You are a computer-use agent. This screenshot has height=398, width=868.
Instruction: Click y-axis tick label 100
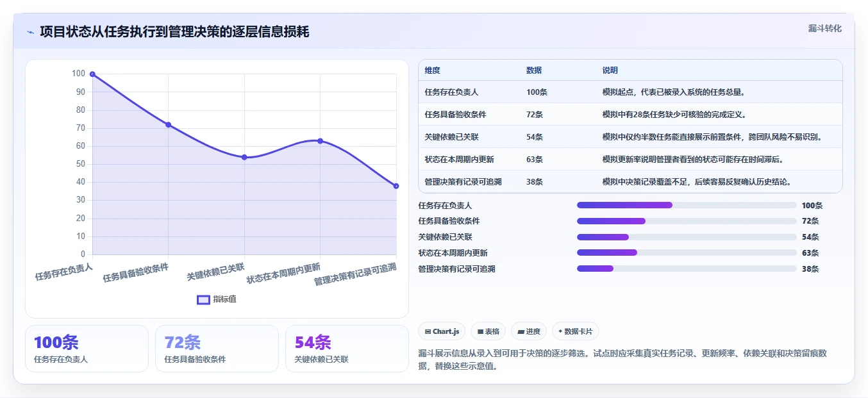click(78, 74)
